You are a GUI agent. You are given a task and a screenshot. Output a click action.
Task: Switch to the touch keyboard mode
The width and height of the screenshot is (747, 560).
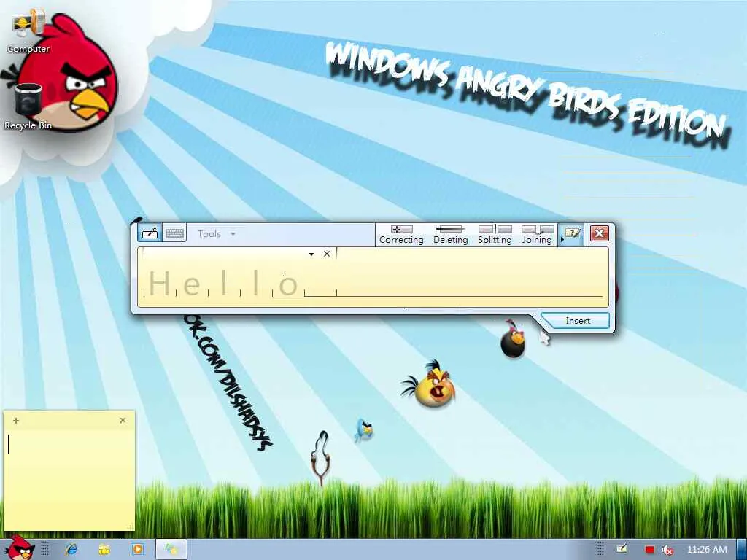(x=174, y=233)
